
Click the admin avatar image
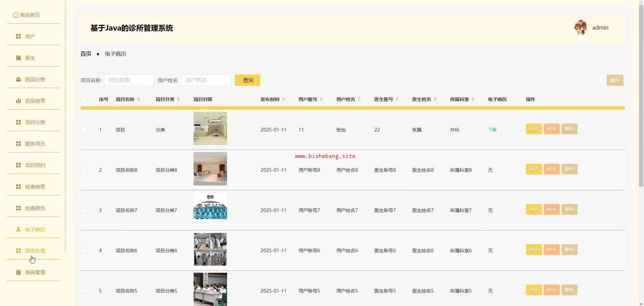(x=581, y=28)
